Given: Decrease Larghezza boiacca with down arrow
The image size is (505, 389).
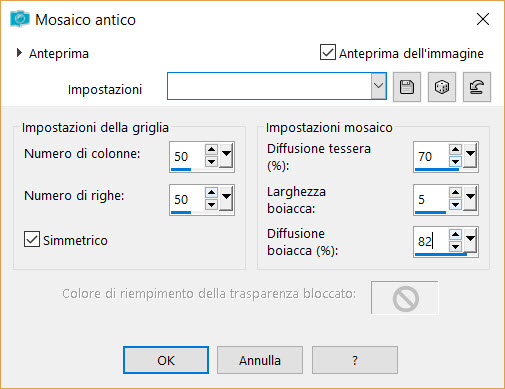Looking at the screenshot, I should tap(455, 204).
